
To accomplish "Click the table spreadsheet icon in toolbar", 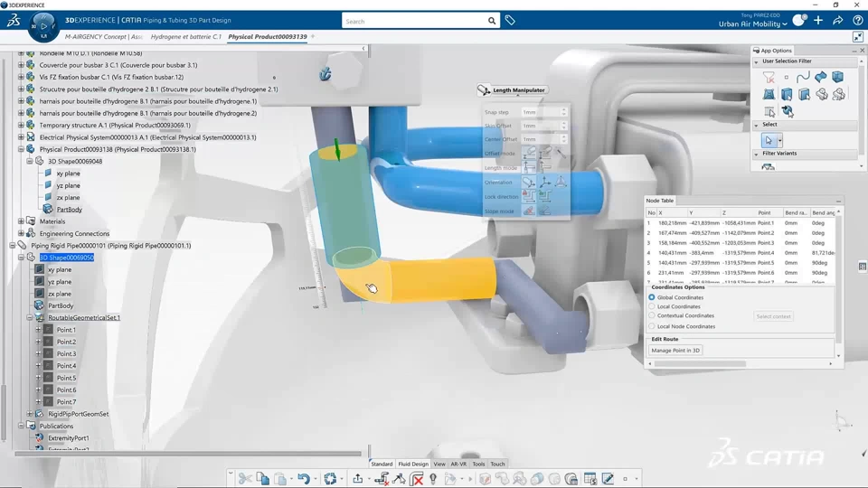I will pyautogui.click(x=590, y=479).
